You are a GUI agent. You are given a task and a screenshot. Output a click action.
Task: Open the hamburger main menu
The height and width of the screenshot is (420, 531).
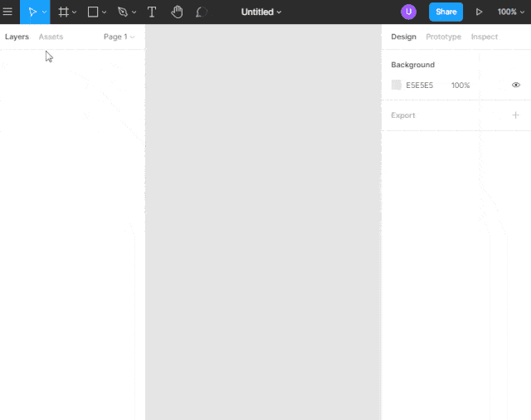8,12
